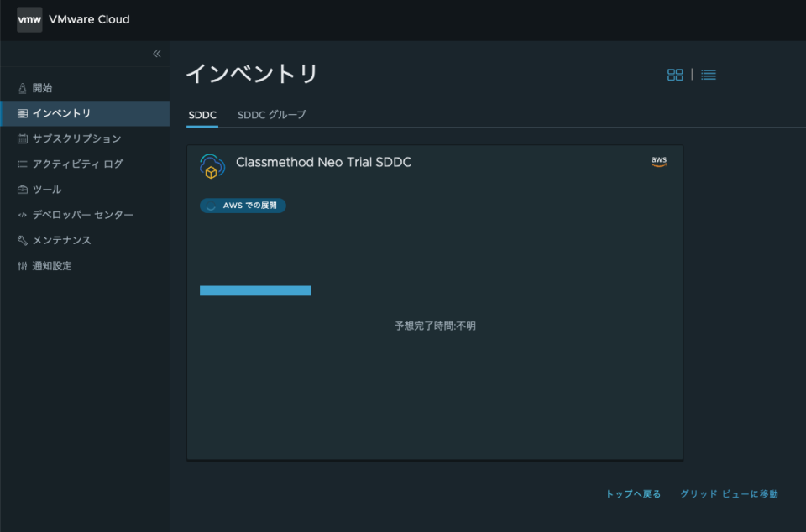Click the AWS での展開 status badge
Image resolution: width=806 pixels, height=532 pixels.
pos(242,205)
